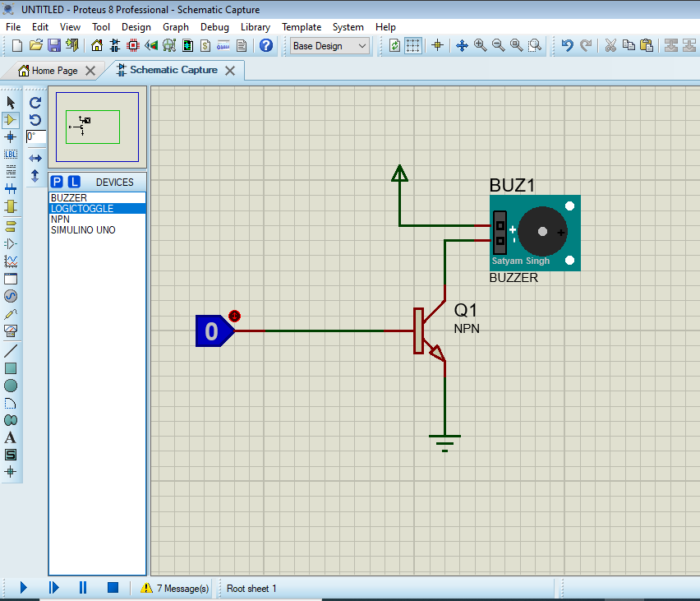Start the simulation with the play button

point(22,587)
